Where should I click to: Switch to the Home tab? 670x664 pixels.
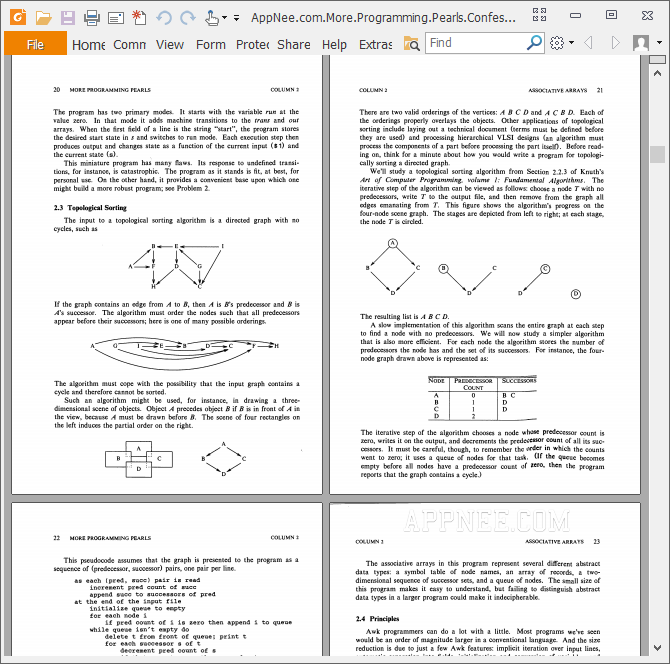pos(88,44)
